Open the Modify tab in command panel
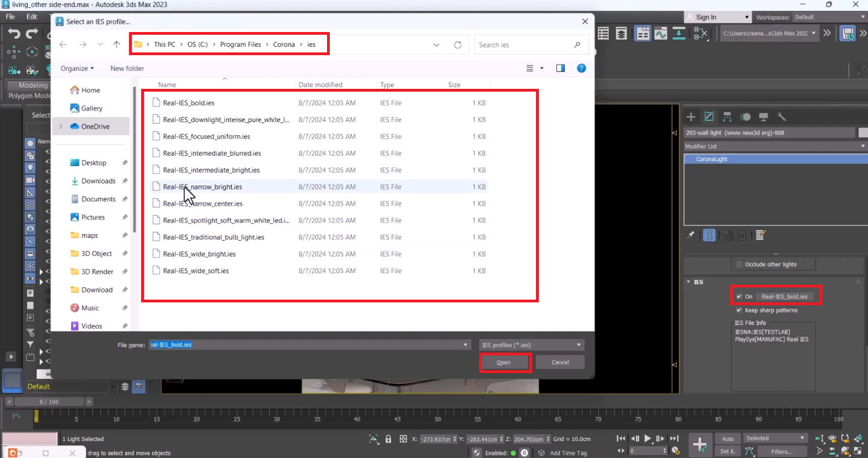Viewport: 868px width, 458px height. 709,117
